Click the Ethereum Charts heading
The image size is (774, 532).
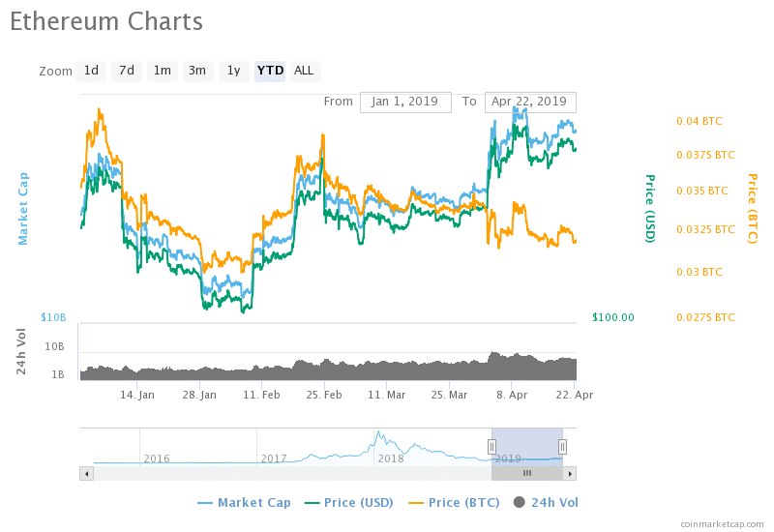coord(106,21)
